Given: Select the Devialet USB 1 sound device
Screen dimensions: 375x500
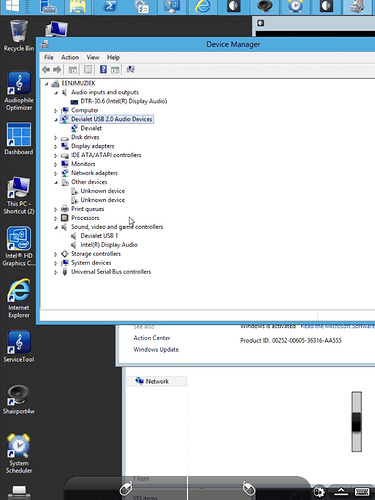Looking at the screenshot, I should [99, 236].
